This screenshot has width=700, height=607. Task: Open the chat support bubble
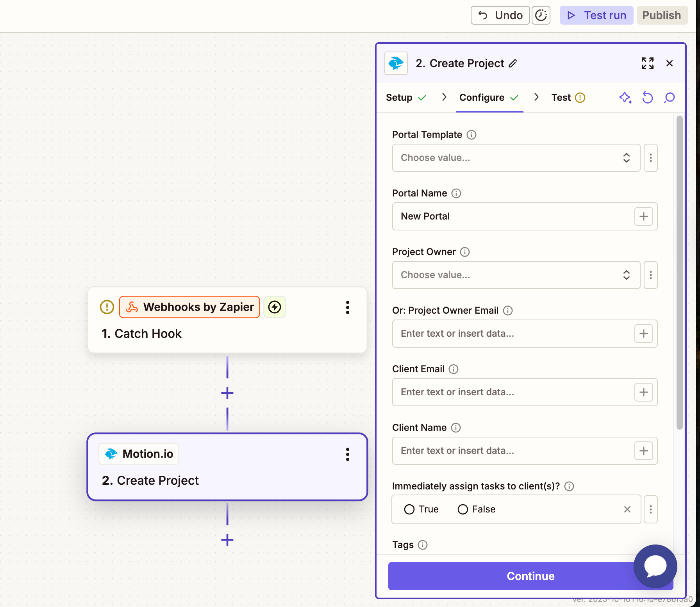tap(655, 566)
